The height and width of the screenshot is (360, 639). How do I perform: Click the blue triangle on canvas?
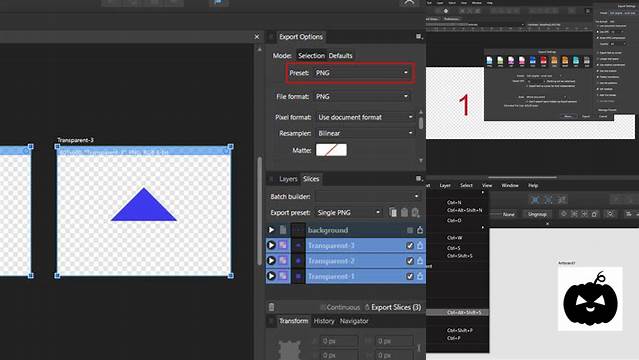(144, 205)
